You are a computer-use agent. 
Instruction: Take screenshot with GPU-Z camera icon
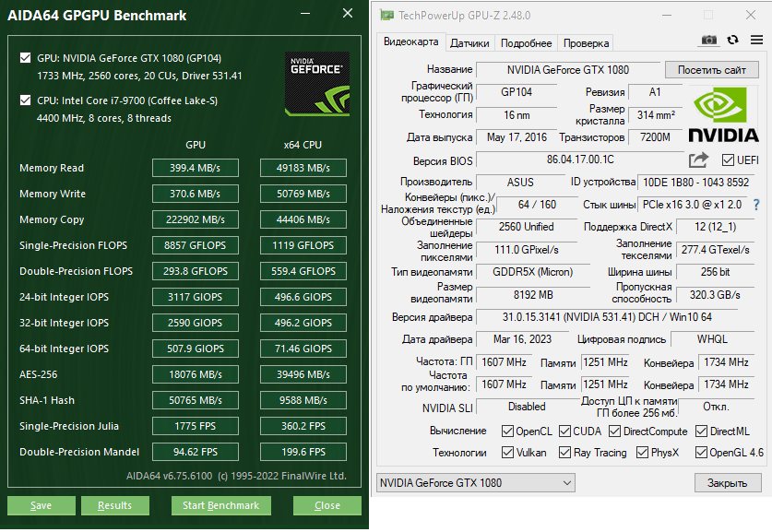(x=709, y=40)
